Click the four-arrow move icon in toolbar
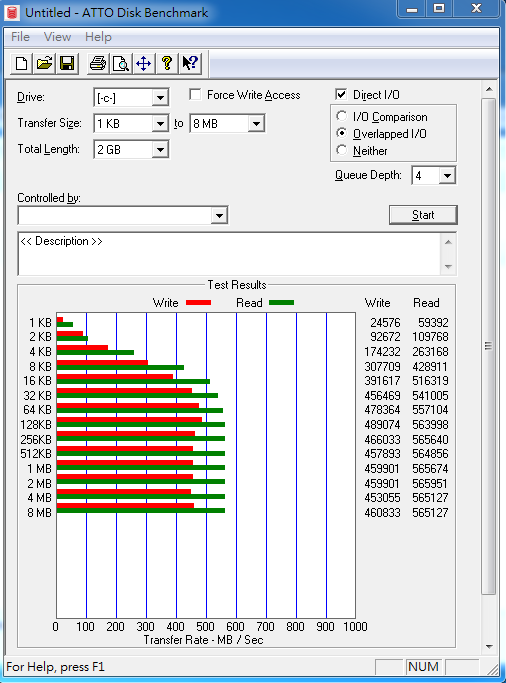This screenshot has height=683, width=506. click(x=143, y=64)
